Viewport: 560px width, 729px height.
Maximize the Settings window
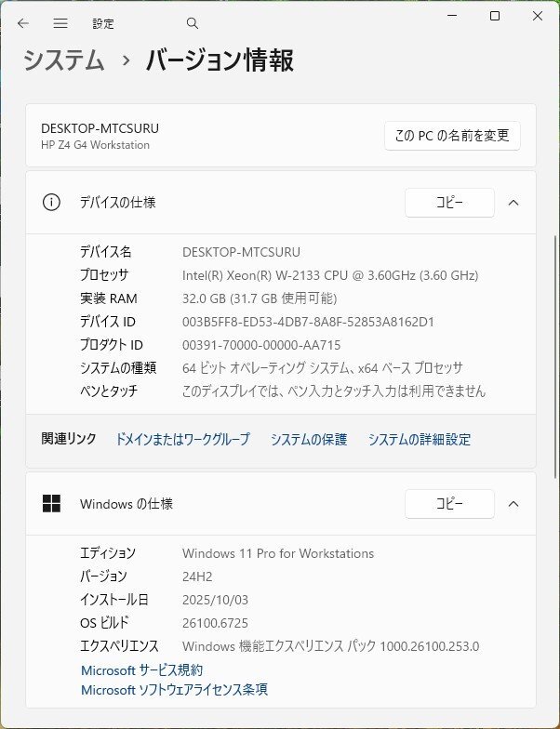coord(495,16)
